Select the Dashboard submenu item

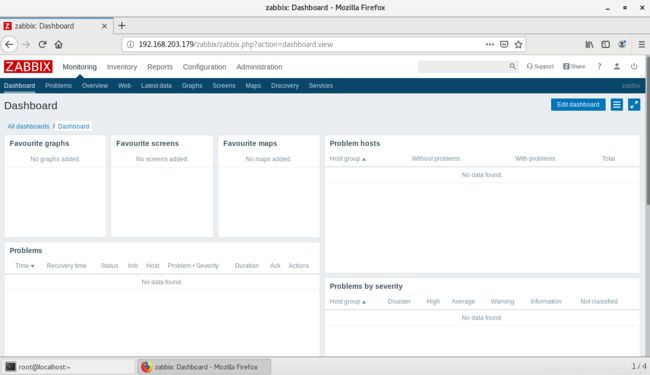pyautogui.click(x=19, y=85)
